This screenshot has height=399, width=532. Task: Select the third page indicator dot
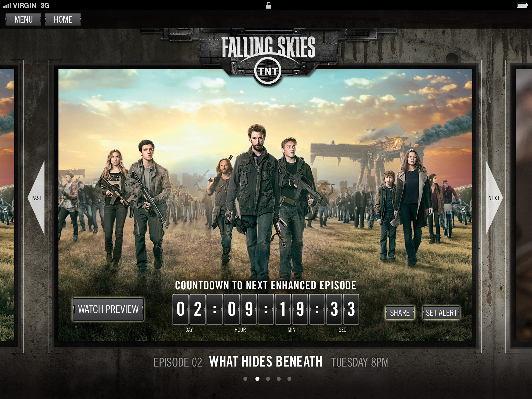268,379
